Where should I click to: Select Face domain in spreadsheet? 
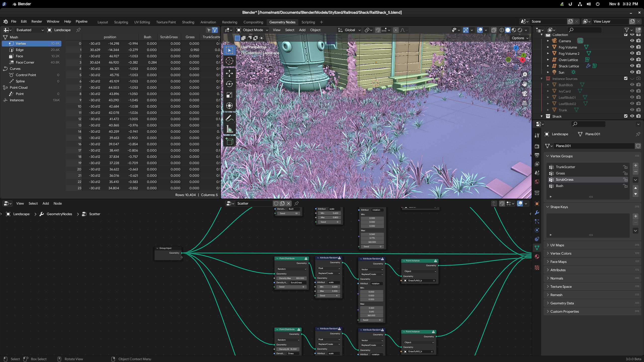[x=31, y=56]
